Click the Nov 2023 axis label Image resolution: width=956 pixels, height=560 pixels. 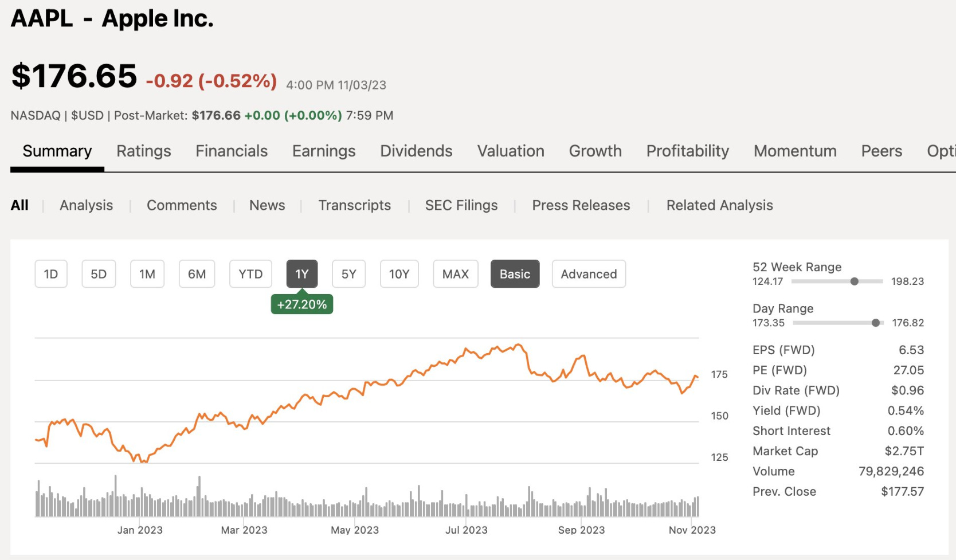pos(692,530)
